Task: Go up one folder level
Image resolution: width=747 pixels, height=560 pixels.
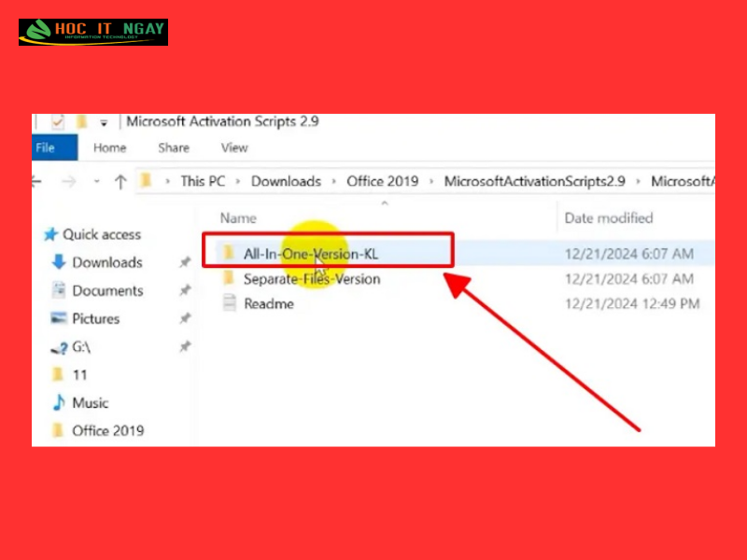Action: point(120,181)
